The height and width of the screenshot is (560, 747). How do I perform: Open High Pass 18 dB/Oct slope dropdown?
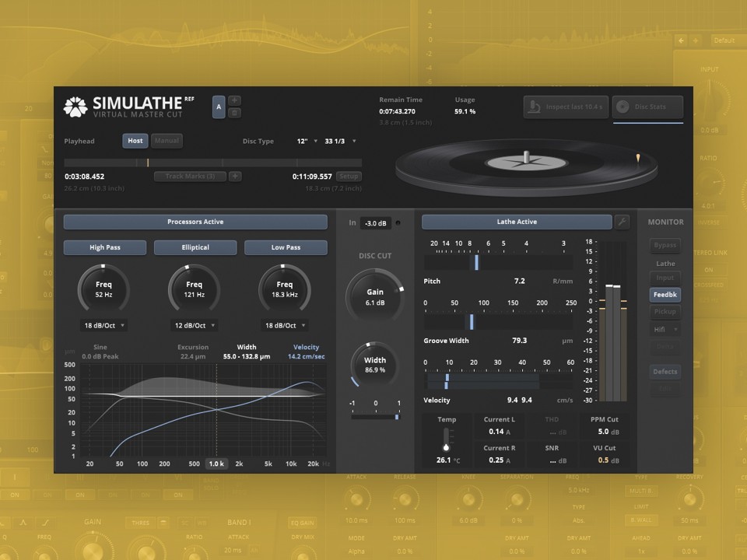[x=104, y=326]
